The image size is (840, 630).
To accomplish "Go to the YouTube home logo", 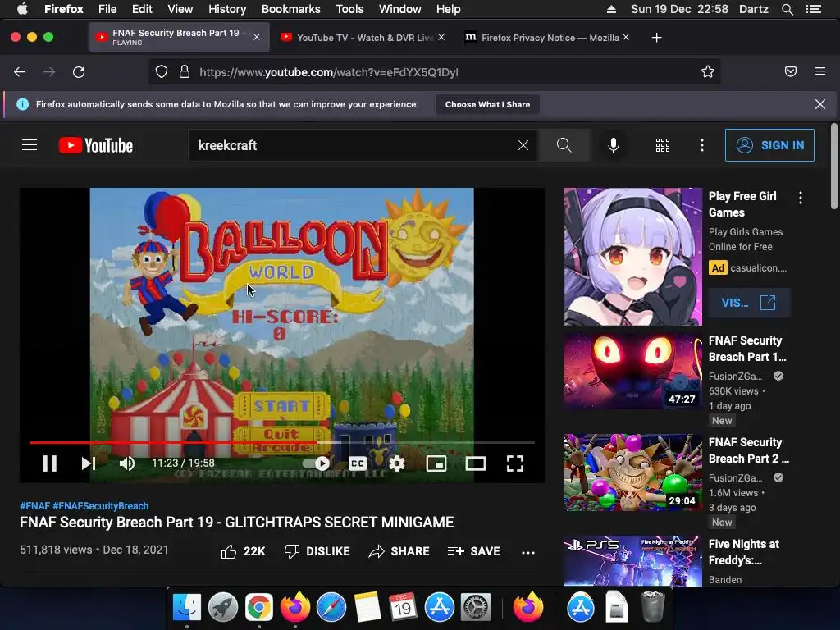I will click(96, 145).
